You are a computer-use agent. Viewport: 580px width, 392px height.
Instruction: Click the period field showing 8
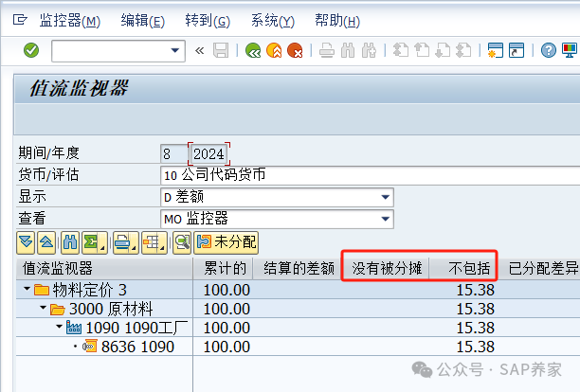(173, 153)
